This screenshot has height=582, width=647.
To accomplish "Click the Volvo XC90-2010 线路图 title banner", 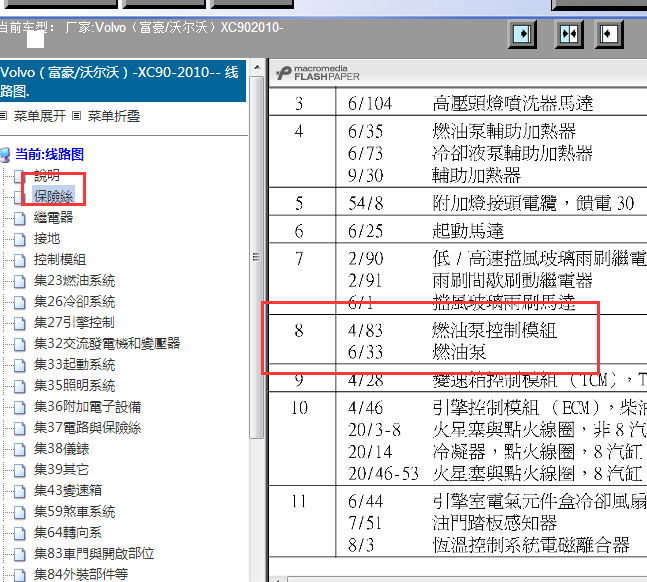I will (x=123, y=81).
